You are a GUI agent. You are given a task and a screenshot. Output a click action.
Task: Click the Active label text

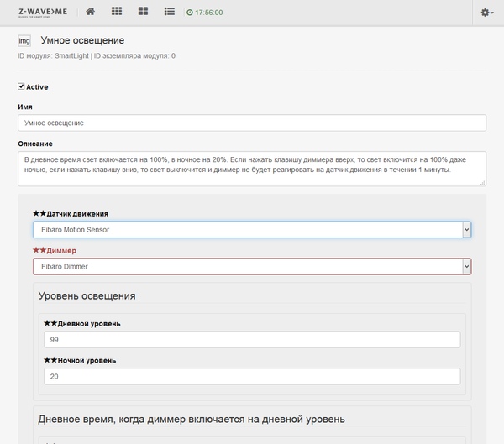pyautogui.click(x=37, y=86)
